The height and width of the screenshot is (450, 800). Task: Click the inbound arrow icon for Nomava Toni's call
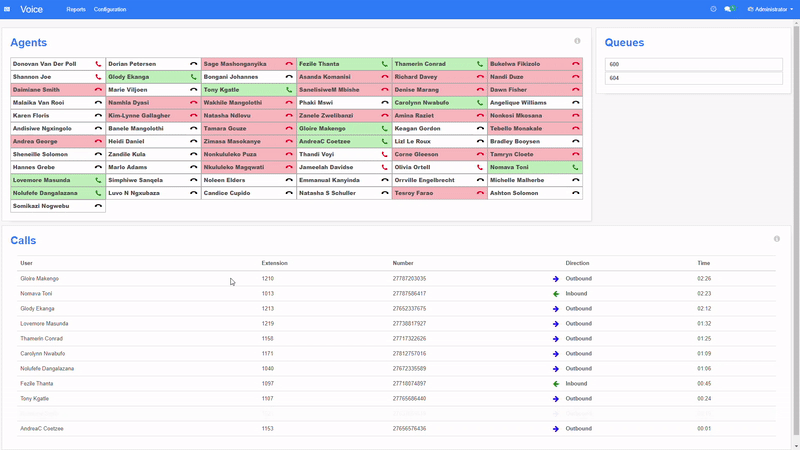tap(556, 294)
